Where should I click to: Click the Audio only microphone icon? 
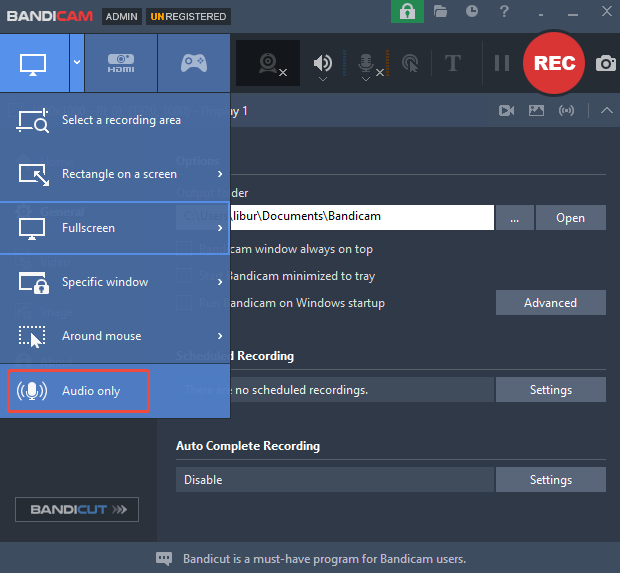(32, 391)
